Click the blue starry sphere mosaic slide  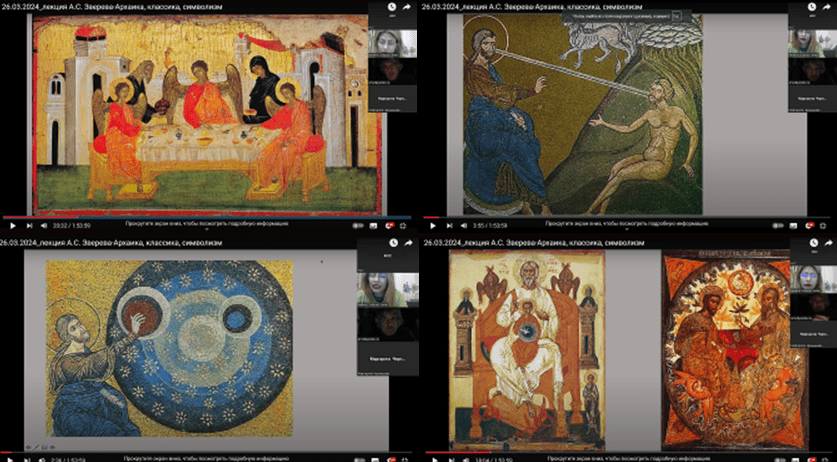[169, 348]
